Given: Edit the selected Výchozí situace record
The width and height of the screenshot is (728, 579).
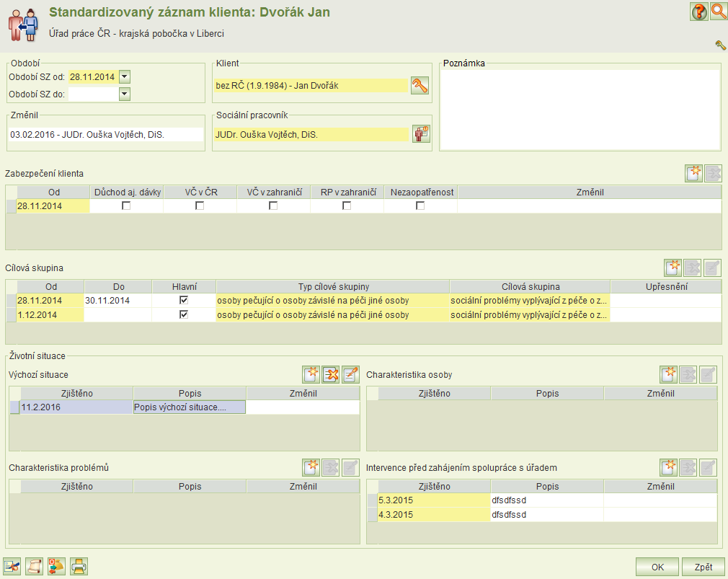Looking at the screenshot, I should [x=350, y=374].
